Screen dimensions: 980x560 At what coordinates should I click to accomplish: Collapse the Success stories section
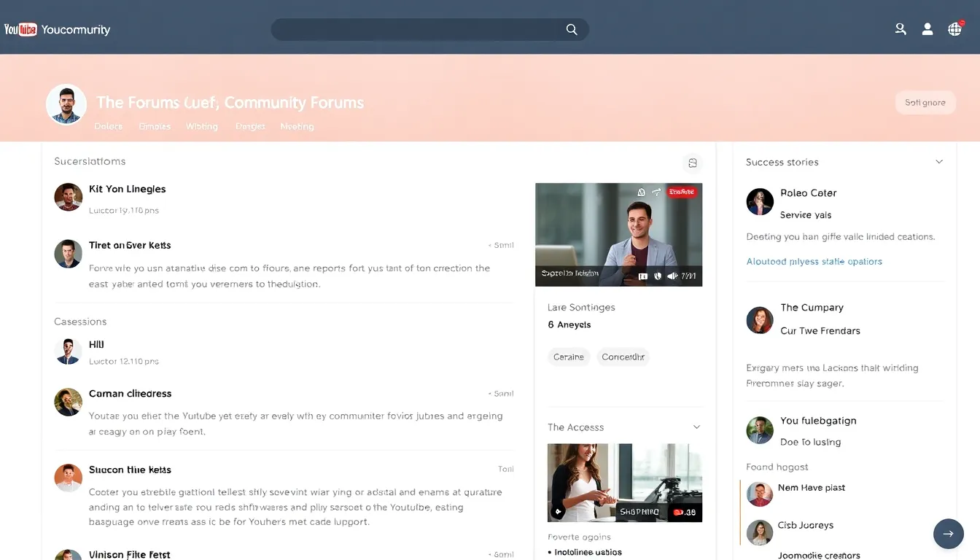point(939,161)
